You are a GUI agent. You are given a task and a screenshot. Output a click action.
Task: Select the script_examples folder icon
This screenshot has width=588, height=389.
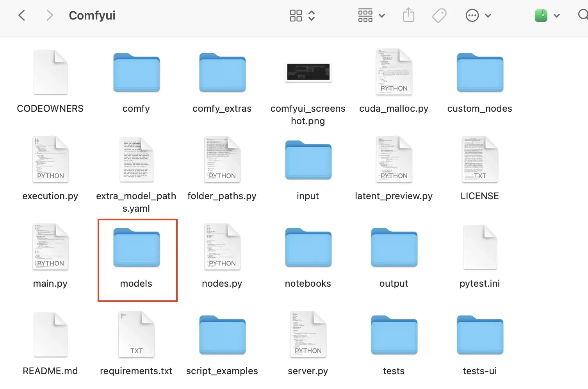click(222, 335)
